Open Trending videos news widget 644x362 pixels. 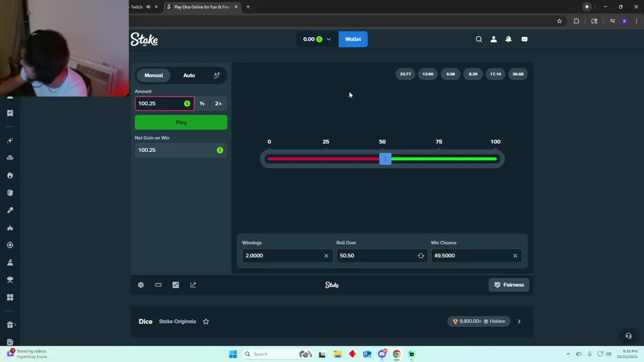pos(28,354)
